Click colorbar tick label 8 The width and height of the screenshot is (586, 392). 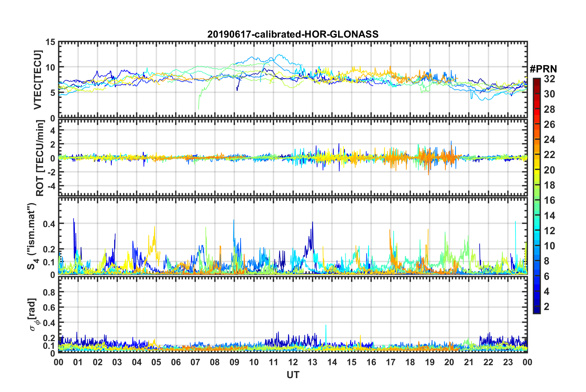tap(547, 261)
